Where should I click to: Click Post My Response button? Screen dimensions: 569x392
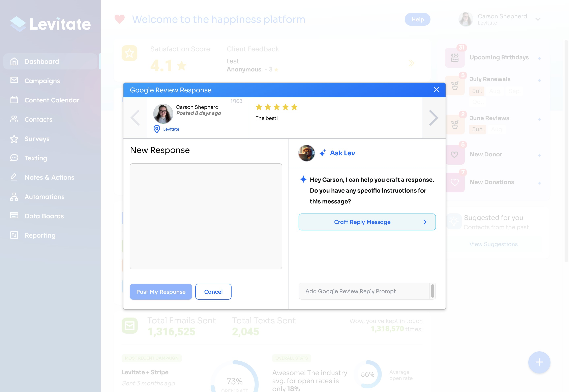(x=161, y=292)
